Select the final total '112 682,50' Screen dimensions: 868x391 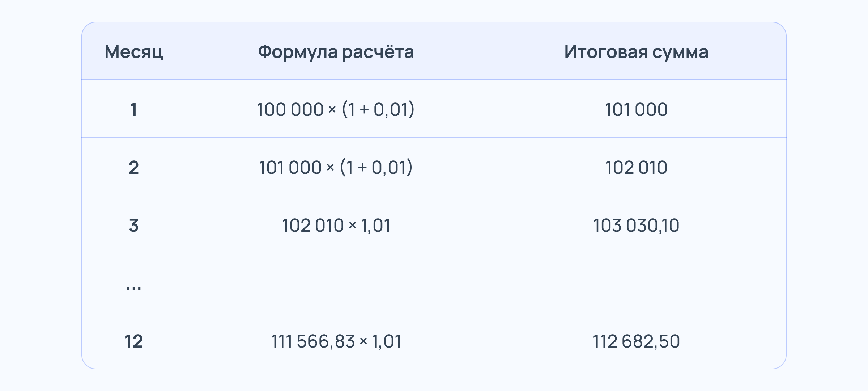tap(636, 341)
